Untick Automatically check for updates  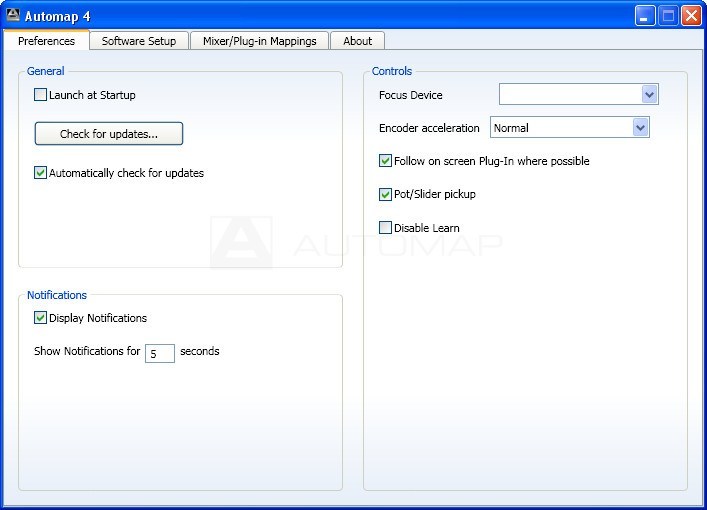point(40,173)
